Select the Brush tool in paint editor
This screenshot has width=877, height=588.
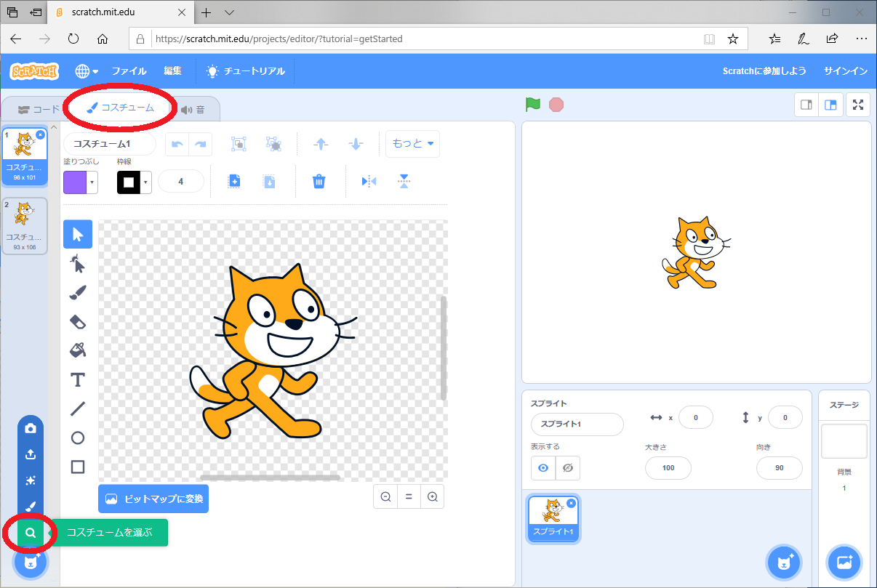tap(78, 292)
